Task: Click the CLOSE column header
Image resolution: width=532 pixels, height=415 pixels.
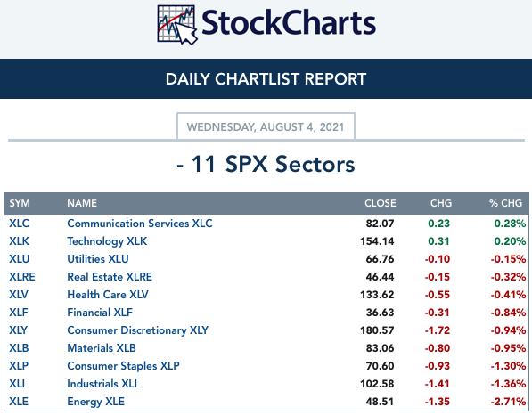Action: pos(381,203)
